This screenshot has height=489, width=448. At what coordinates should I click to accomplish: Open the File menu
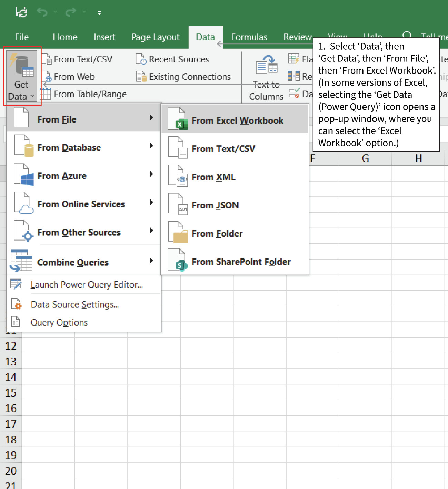[22, 37]
